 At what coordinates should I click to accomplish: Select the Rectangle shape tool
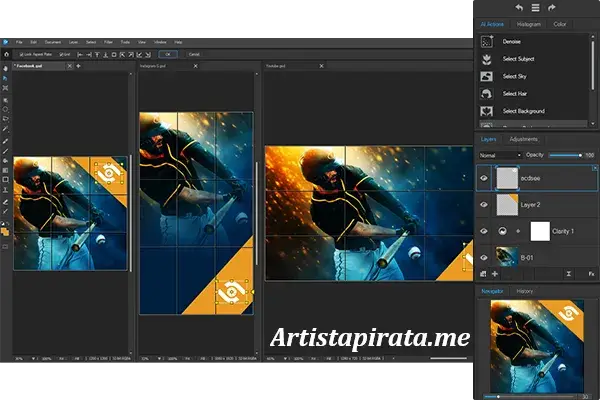(x=5, y=180)
